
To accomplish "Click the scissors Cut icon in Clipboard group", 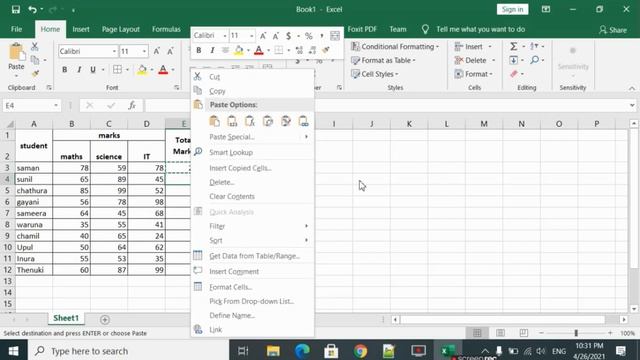I will coord(35,47).
